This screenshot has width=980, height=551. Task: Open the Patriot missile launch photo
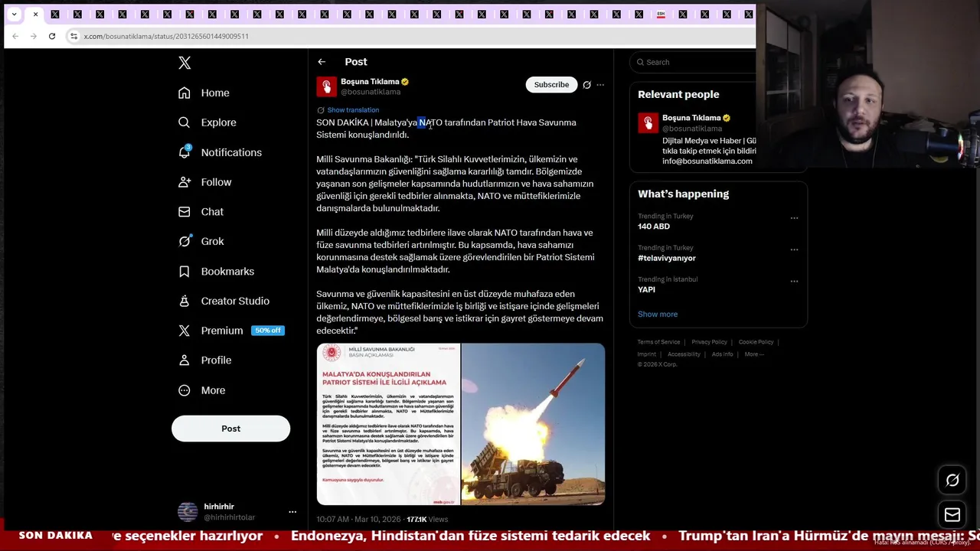tap(533, 424)
